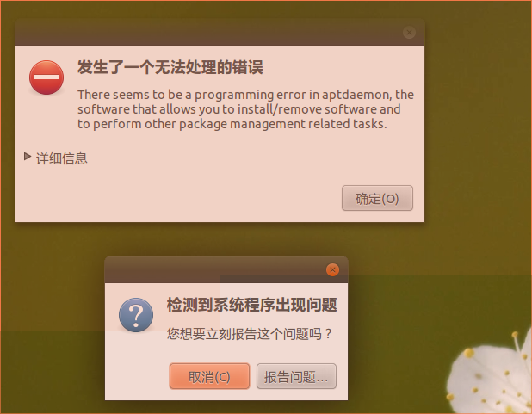Viewport: 532px width, 414px height.
Task: Close the aptdaemon error dialog window
Action: (x=409, y=32)
